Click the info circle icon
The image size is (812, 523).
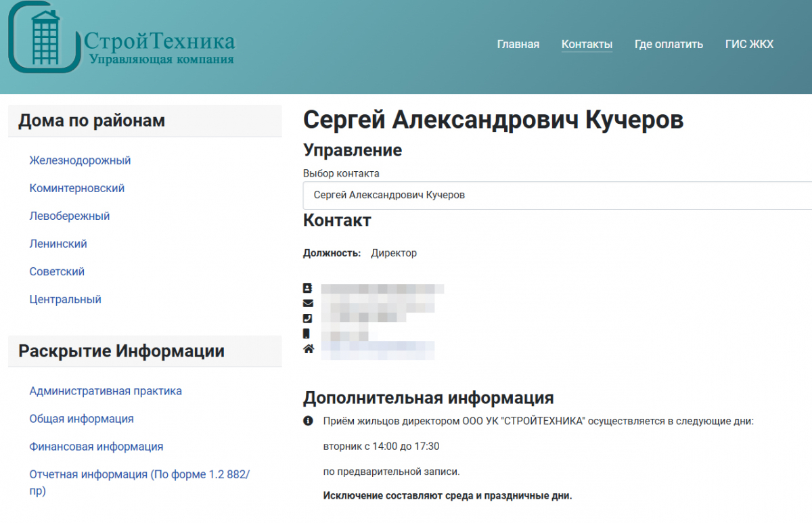pos(309,421)
